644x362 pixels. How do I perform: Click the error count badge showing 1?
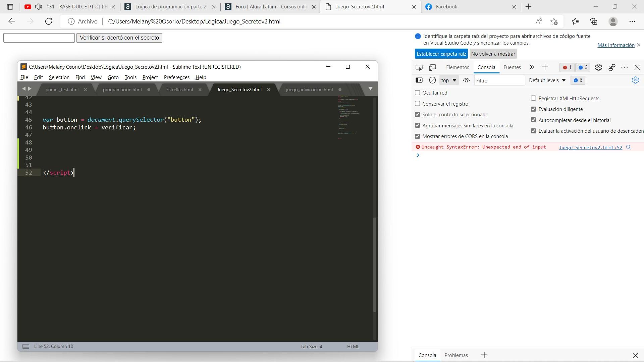click(567, 67)
